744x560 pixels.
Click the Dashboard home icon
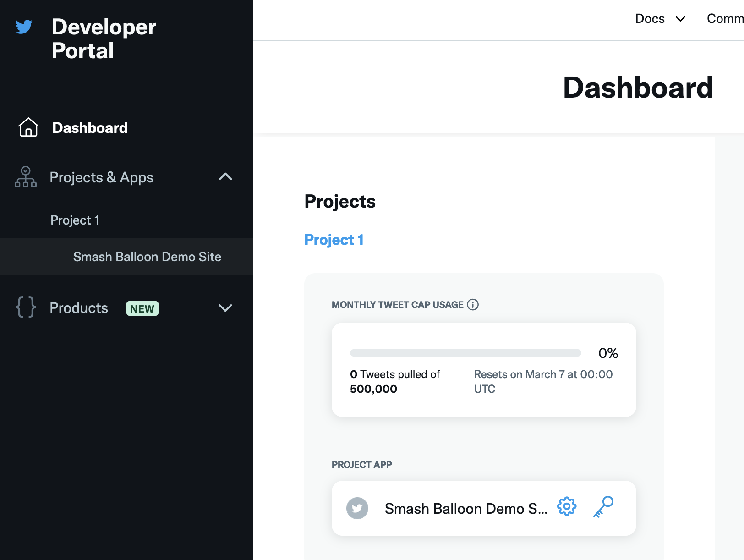coord(28,127)
